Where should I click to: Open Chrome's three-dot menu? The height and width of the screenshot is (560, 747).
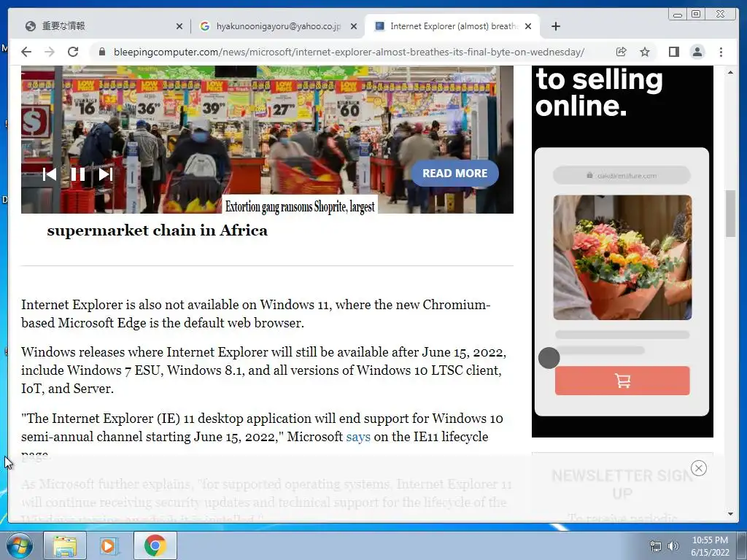[721, 52]
